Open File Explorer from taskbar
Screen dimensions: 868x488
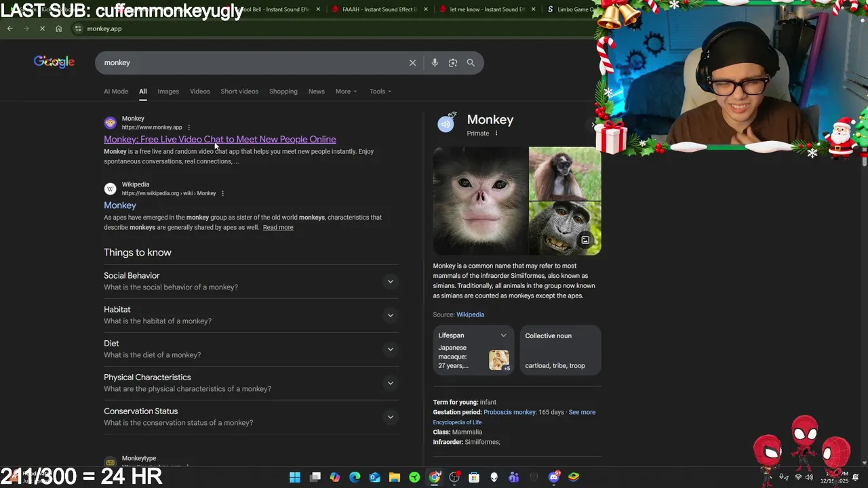pos(395,477)
